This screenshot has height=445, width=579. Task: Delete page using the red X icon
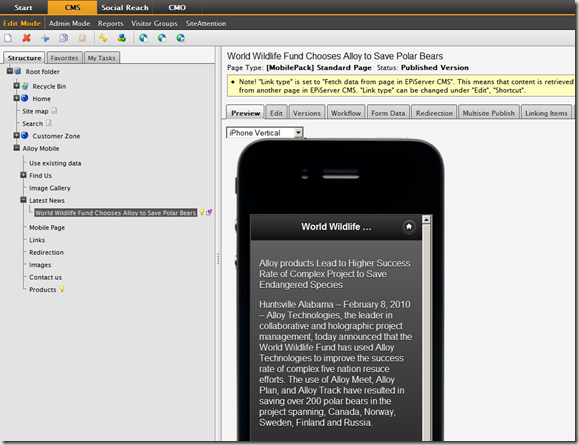click(26, 38)
